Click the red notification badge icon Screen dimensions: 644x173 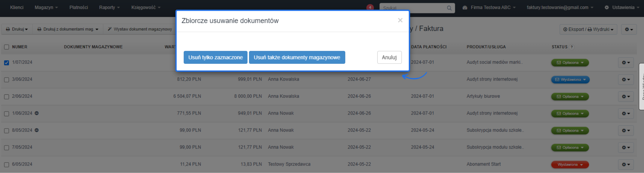[x=370, y=7]
